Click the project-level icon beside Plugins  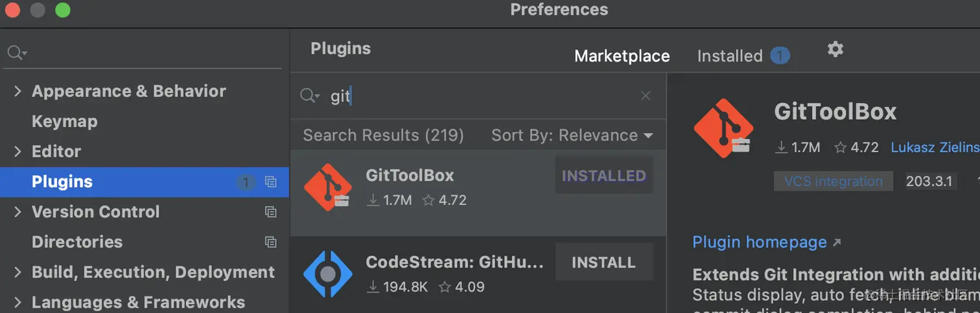pyautogui.click(x=271, y=182)
